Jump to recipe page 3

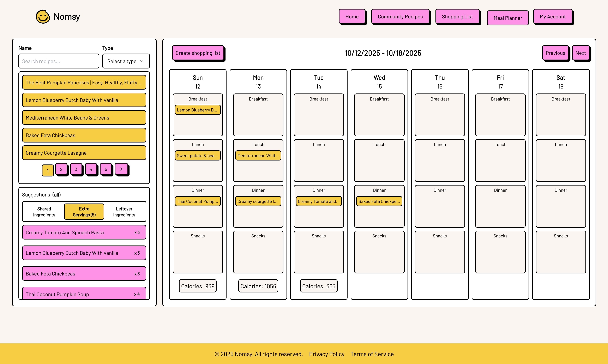tap(76, 169)
